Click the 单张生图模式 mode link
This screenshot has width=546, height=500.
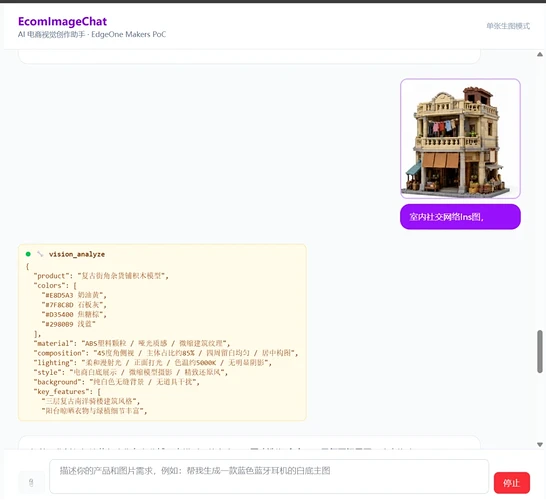click(508, 26)
